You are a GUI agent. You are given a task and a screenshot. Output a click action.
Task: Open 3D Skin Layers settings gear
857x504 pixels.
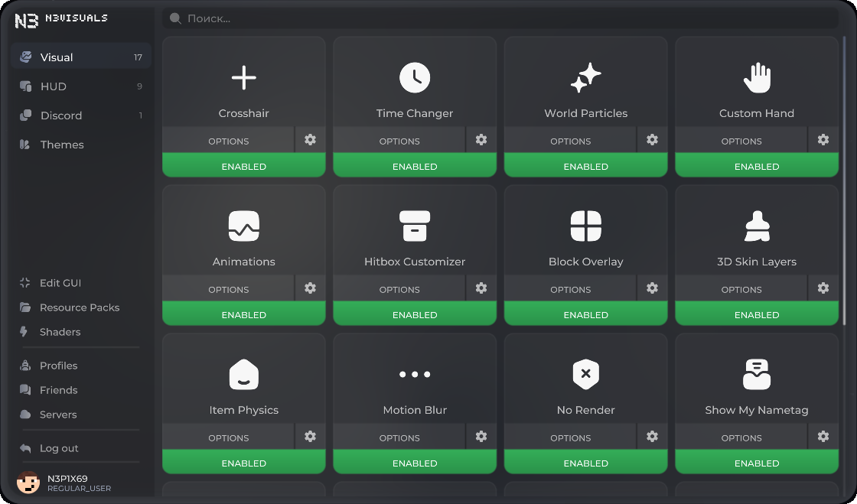pyautogui.click(x=823, y=288)
